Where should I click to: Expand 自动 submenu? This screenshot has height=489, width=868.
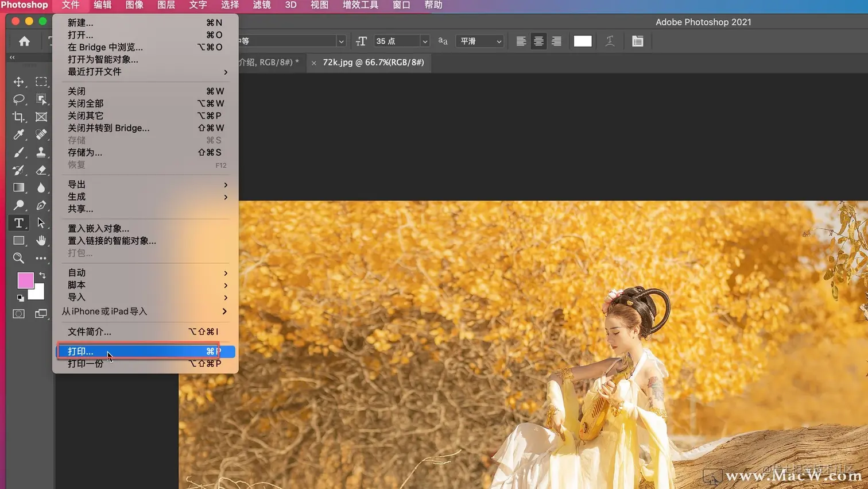pos(146,273)
